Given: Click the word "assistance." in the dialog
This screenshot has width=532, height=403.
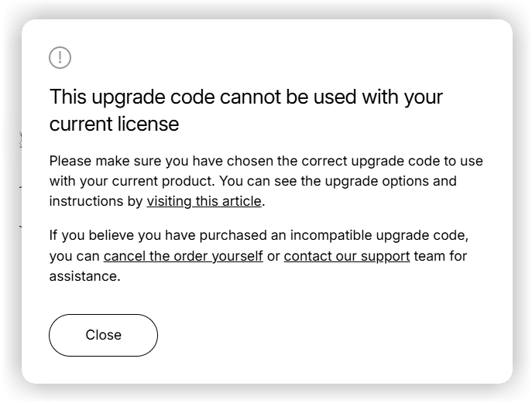Looking at the screenshot, I should point(84,276).
